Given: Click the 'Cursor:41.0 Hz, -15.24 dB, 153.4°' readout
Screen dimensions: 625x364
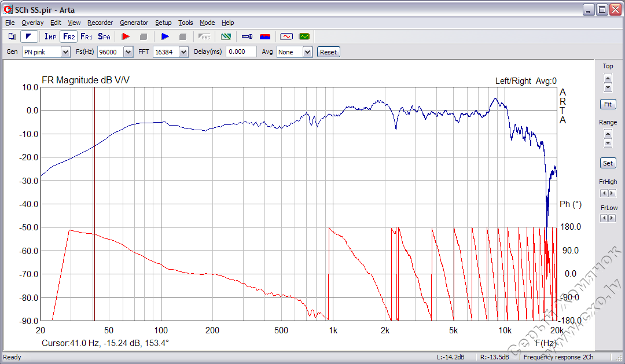Looking at the screenshot, I should pyautogui.click(x=105, y=343).
